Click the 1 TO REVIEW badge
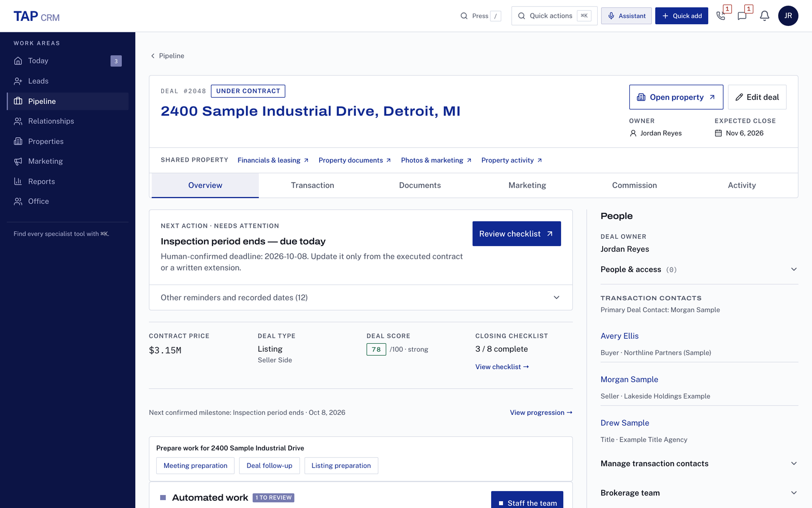Image resolution: width=812 pixels, height=508 pixels. point(273,498)
